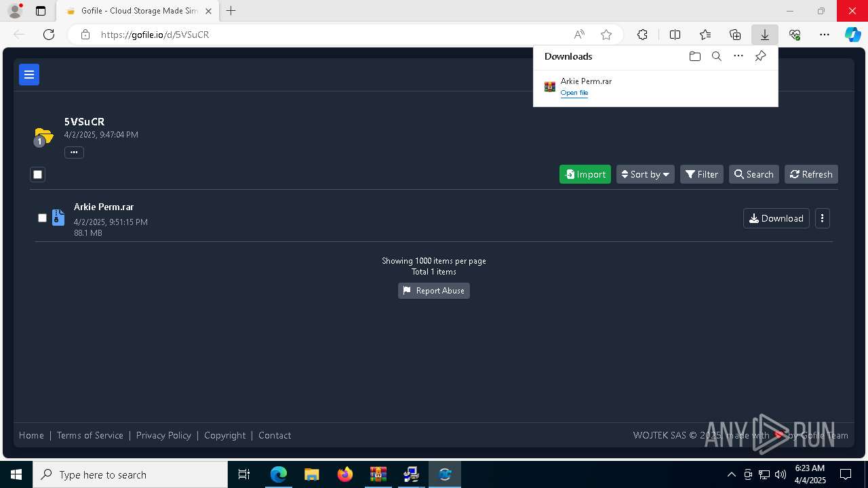Reload the page with refresh button
868x488 pixels.
(49, 35)
